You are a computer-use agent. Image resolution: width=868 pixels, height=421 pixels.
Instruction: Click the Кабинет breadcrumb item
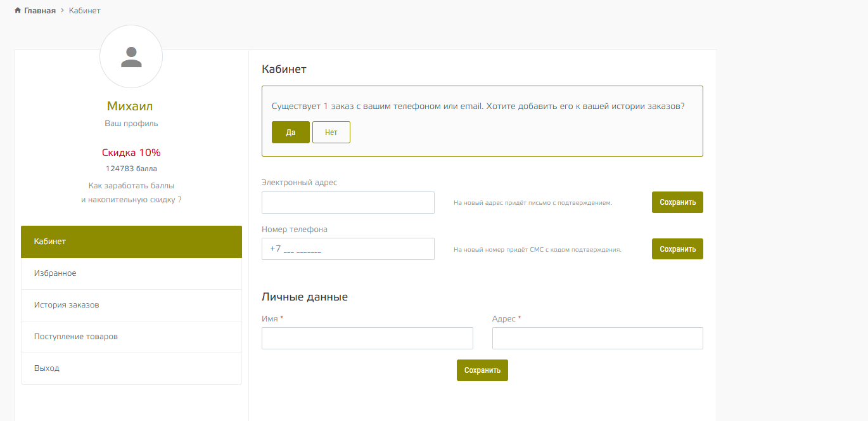[x=84, y=11]
